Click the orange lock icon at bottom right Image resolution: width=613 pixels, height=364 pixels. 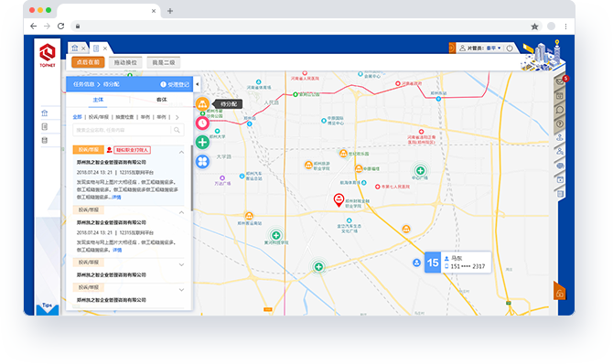coord(559,292)
